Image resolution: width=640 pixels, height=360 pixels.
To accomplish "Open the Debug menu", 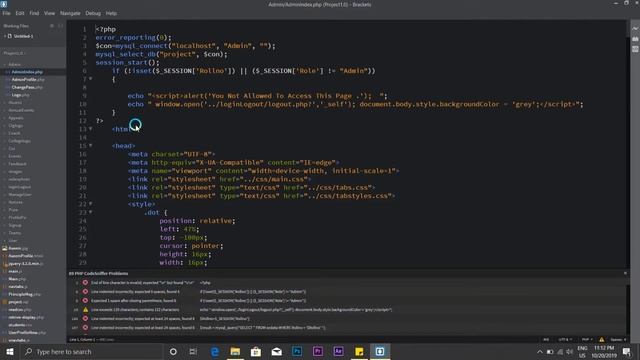I will point(93,13).
